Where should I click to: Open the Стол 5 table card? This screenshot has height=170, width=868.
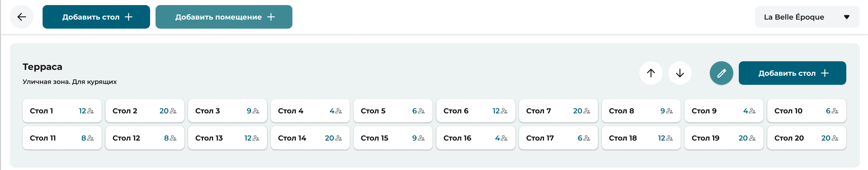[x=393, y=111]
